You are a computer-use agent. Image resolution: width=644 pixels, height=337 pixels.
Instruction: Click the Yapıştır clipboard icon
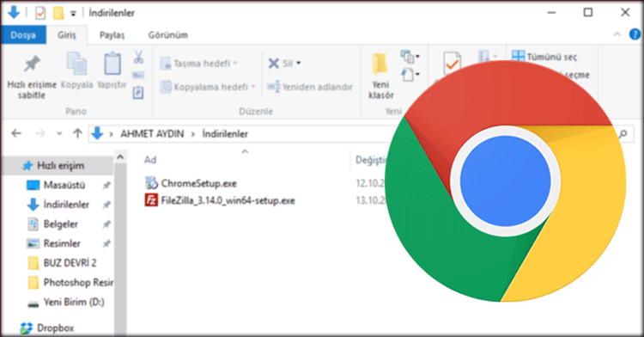[x=112, y=64]
